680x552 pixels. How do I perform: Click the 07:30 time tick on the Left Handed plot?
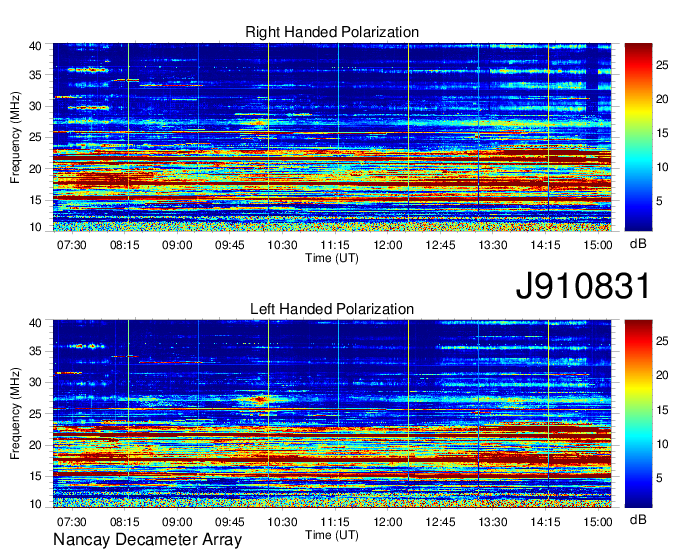pos(72,521)
